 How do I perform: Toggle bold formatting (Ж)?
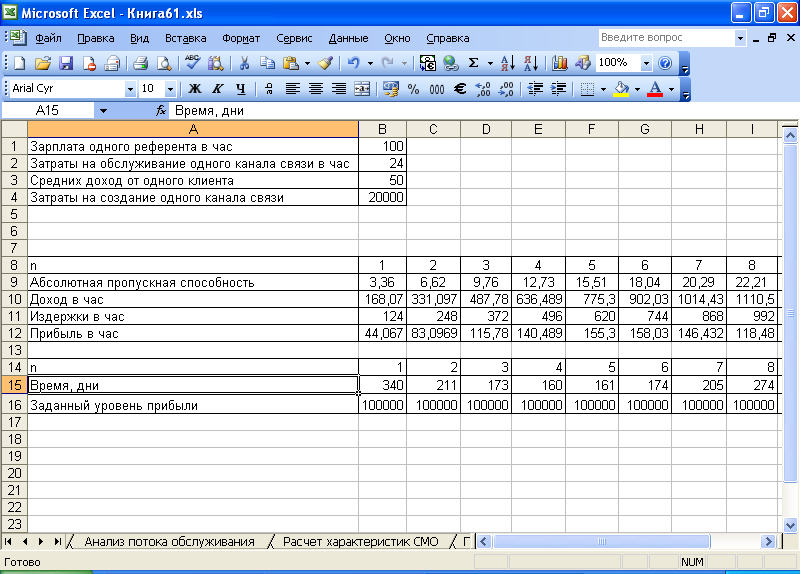coord(195,89)
